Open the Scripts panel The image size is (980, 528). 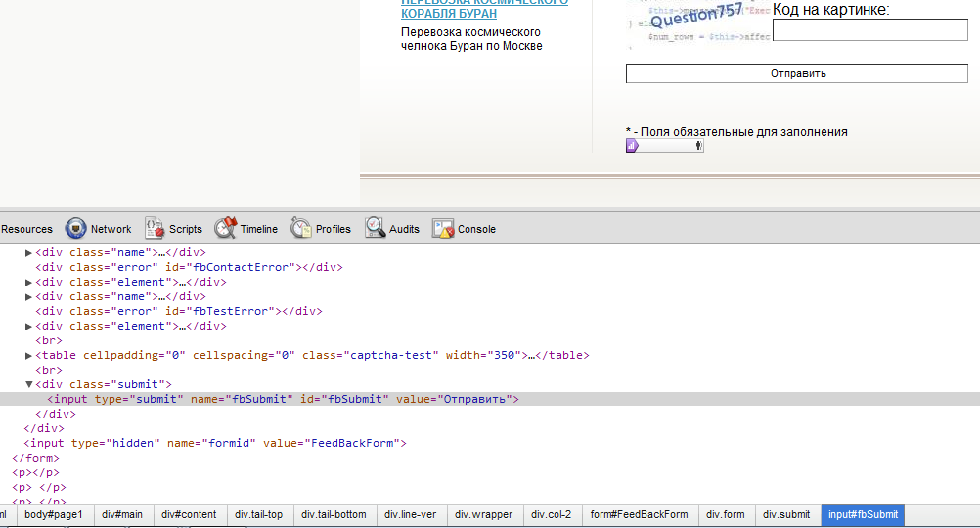click(173, 229)
